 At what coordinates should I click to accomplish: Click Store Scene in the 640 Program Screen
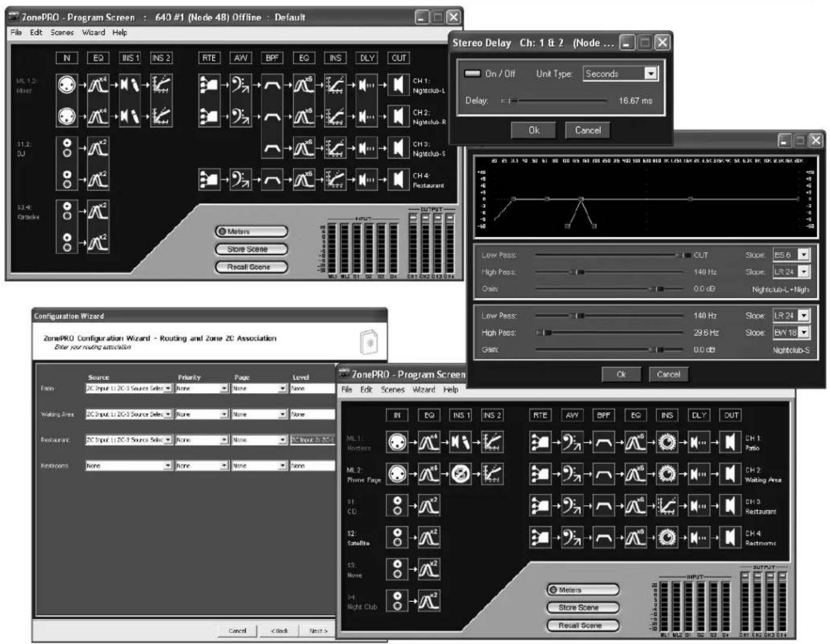pos(252,249)
